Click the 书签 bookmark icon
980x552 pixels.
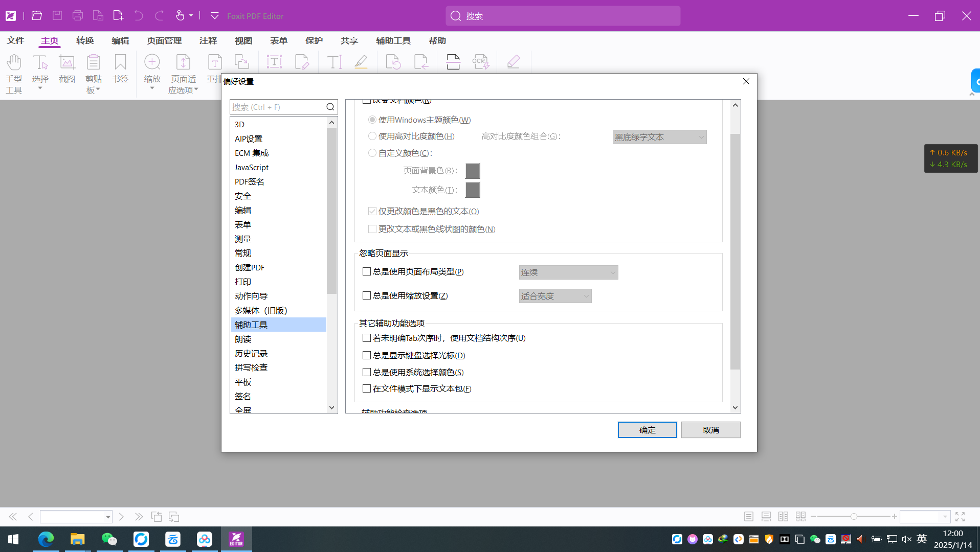pos(120,68)
